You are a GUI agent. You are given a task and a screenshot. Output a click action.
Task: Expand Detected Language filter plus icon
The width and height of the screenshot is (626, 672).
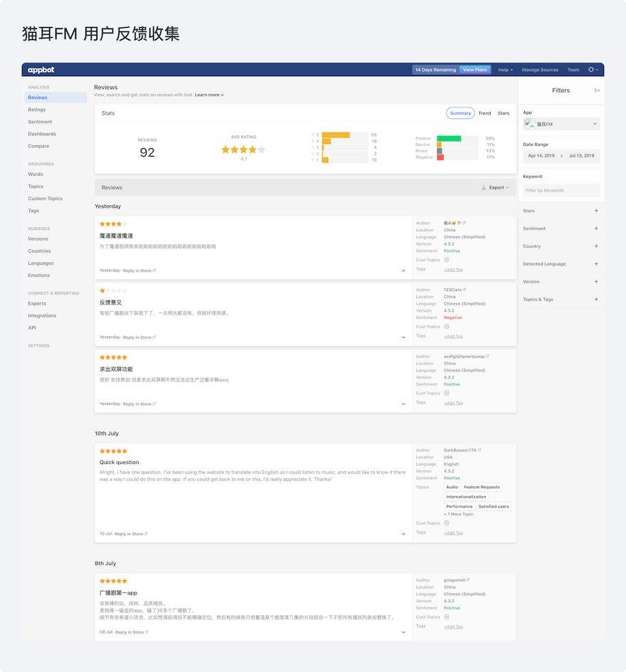596,263
